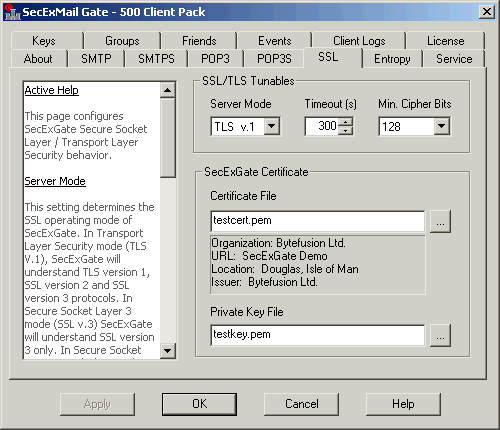Open the Friends tab
The image size is (500, 430).
tap(199, 41)
